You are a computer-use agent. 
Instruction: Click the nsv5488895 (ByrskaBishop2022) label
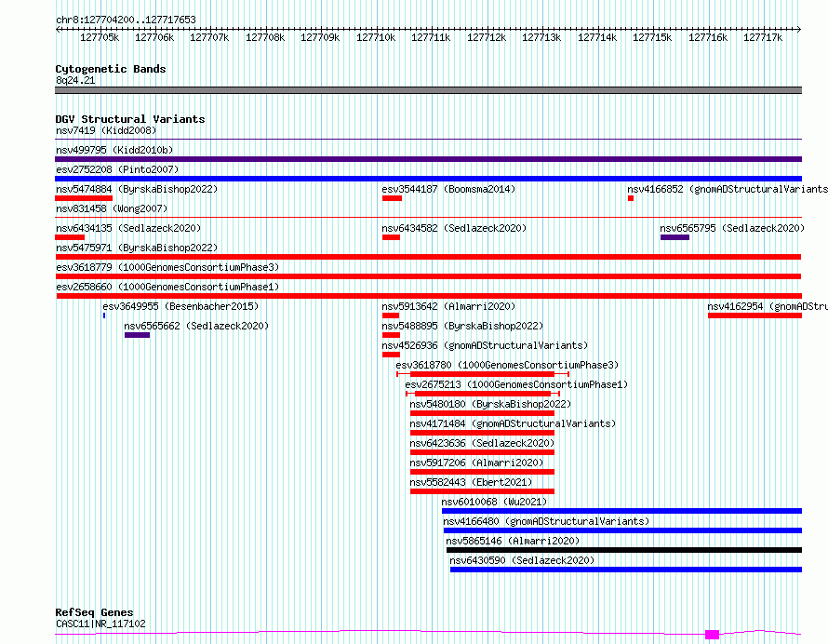(x=462, y=326)
